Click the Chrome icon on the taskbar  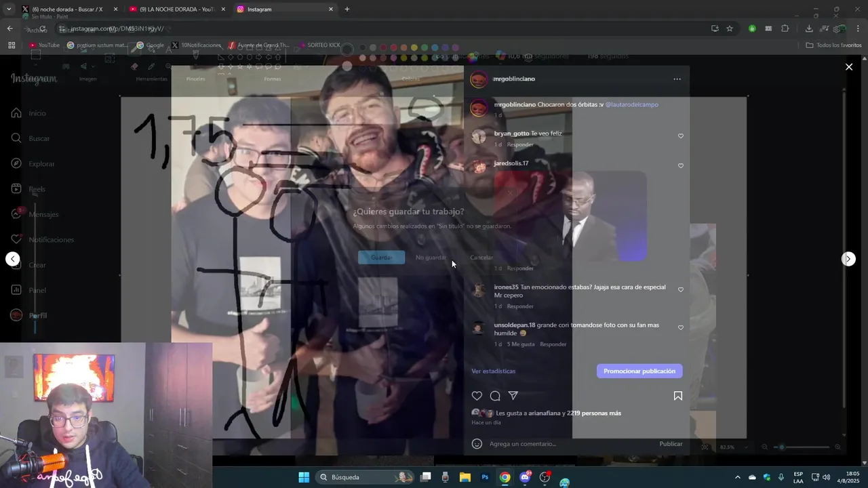505,477
